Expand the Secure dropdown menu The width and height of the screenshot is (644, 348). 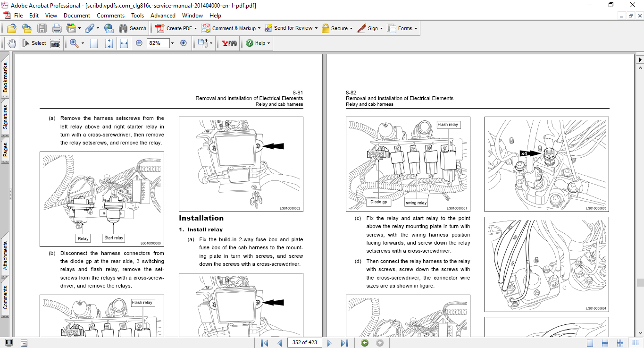pos(352,28)
